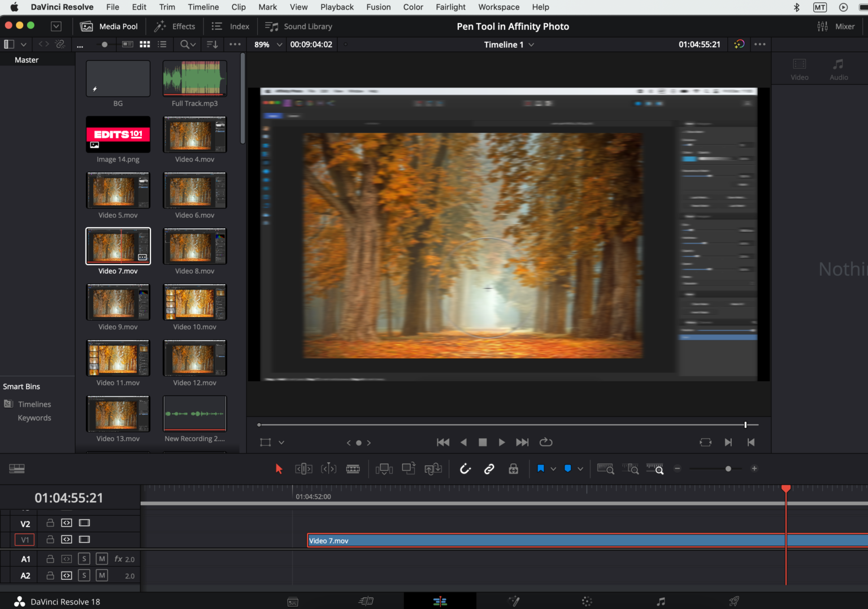
Task: Disable video track V1 visibility
Action: (84, 540)
